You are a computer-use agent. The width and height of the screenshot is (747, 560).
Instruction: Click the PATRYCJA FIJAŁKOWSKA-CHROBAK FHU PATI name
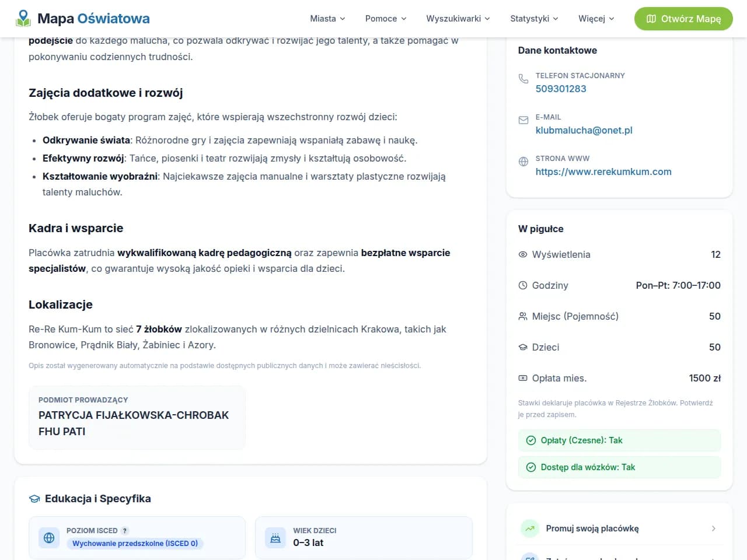[x=134, y=423]
